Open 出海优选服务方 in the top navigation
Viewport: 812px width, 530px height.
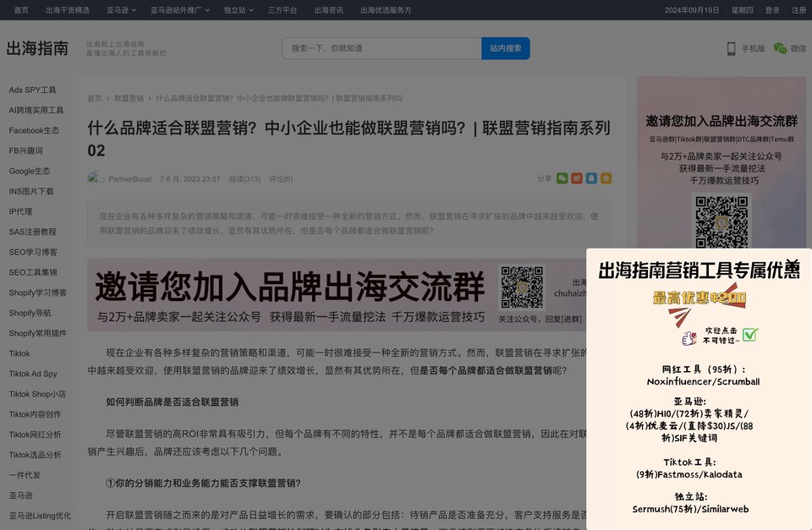coord(386,10)
